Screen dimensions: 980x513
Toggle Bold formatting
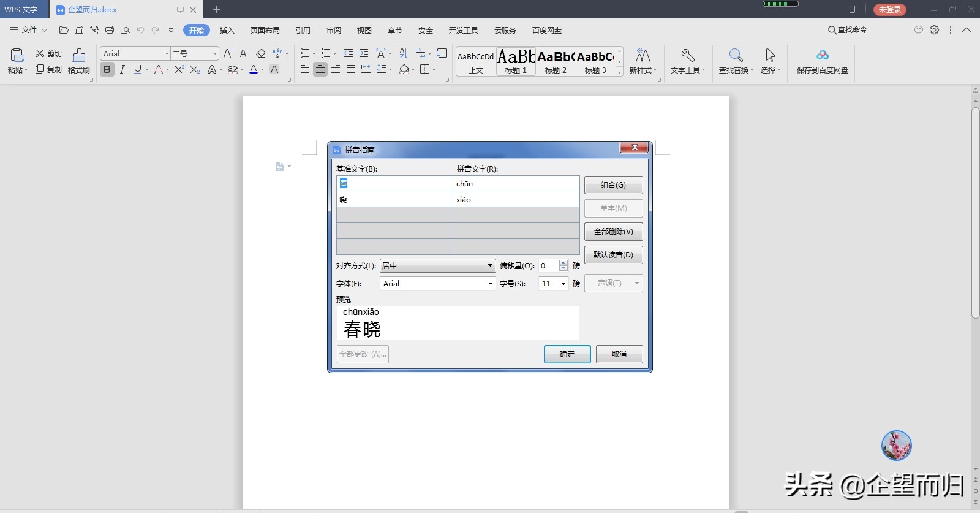[107, 69]
